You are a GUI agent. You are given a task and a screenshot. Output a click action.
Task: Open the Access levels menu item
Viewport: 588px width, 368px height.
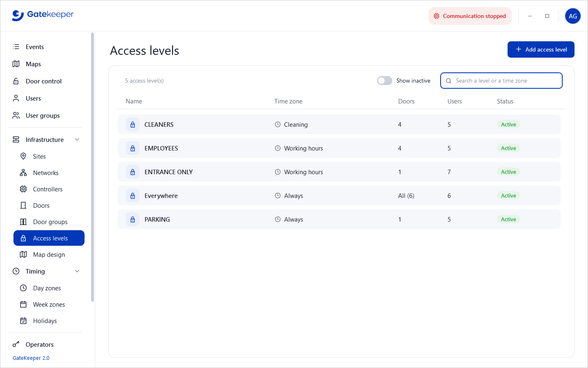(x=49, y=238)
